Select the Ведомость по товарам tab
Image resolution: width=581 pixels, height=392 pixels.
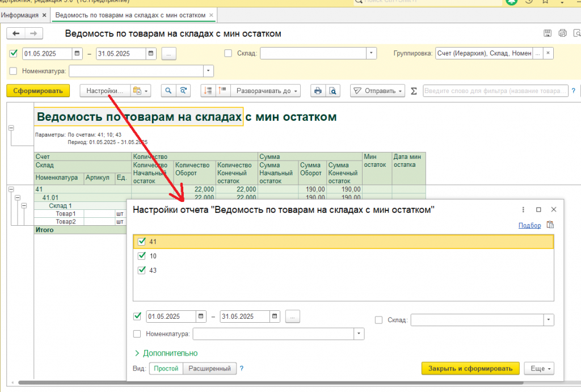point(130,15)
